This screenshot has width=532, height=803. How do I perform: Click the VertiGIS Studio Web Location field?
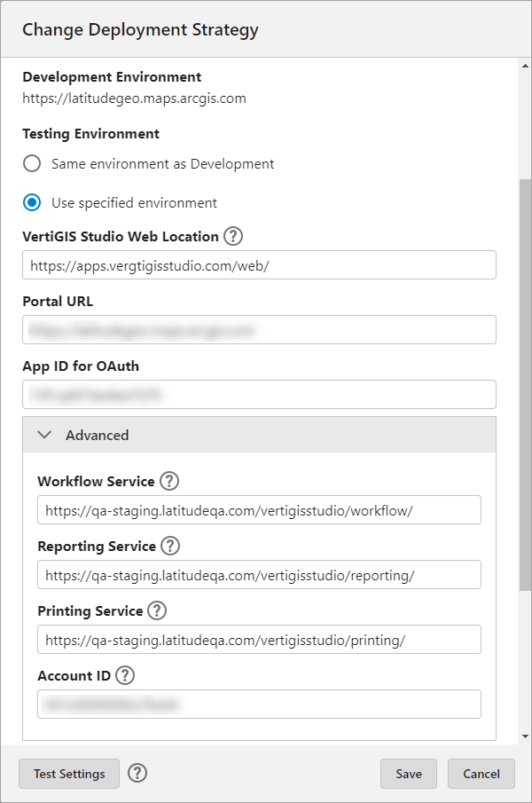[259, 265]
